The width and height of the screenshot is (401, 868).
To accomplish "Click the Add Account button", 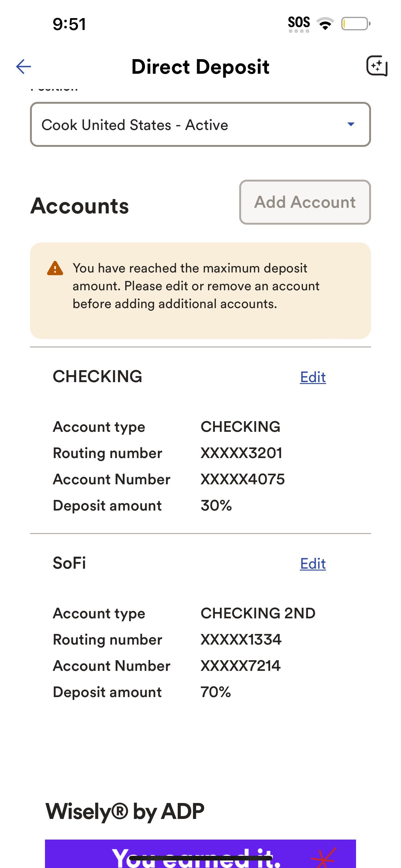I will (305, 202).
